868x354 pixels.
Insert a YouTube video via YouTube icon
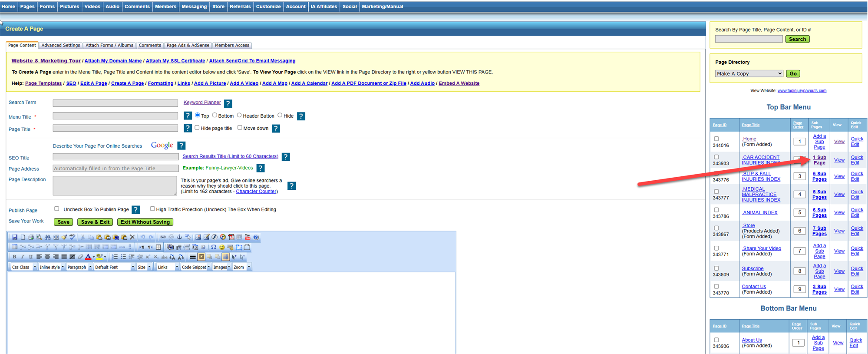pos(248,237)
